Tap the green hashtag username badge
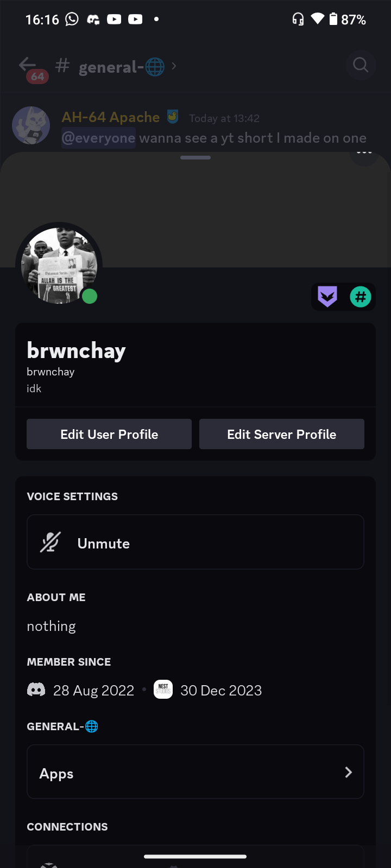Image resolution: width=391 pixels, height=868 pixels. [361, 297]
